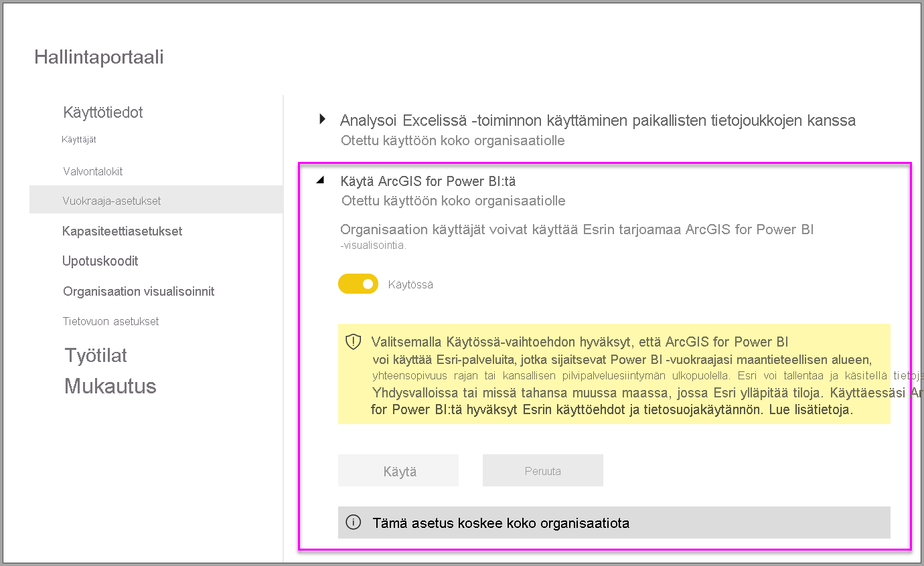The height and width of the screenshot is (566, 924).
Task: Open Kapasiteettiasetukset
Action: click(123, 231)
